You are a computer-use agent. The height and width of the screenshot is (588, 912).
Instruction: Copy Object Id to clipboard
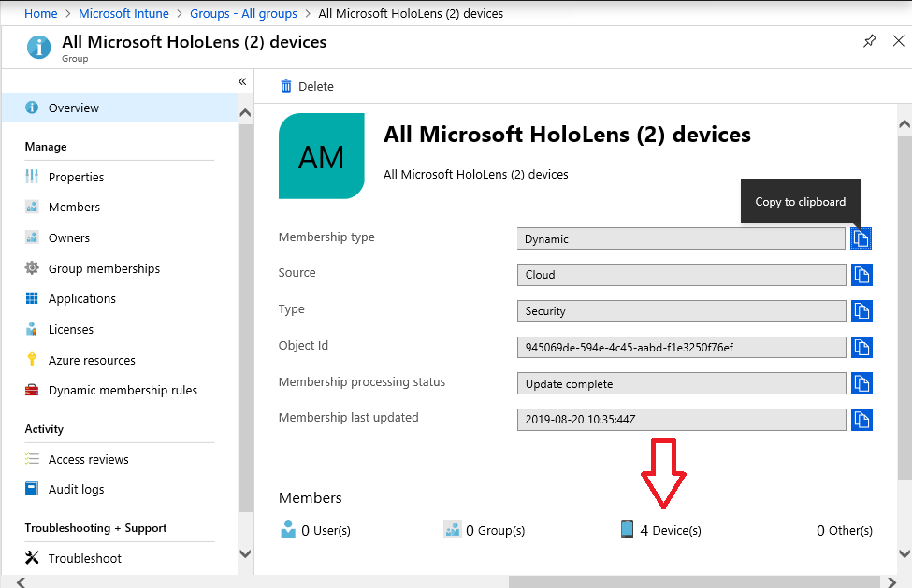click(861, 348)
